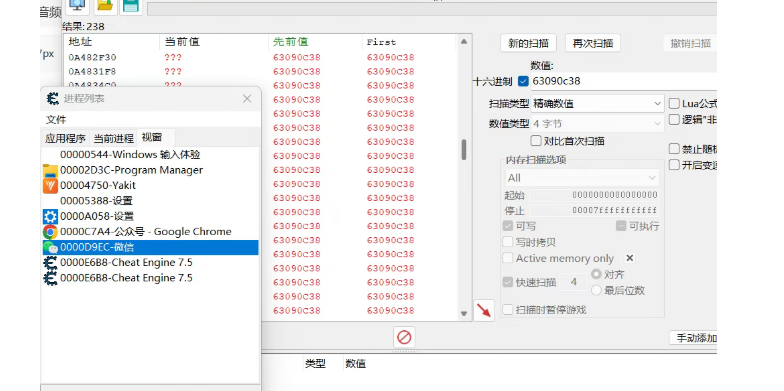784x391 pixels.
Task: Click the results list scroll-down arrow
Action: (464, 314)
